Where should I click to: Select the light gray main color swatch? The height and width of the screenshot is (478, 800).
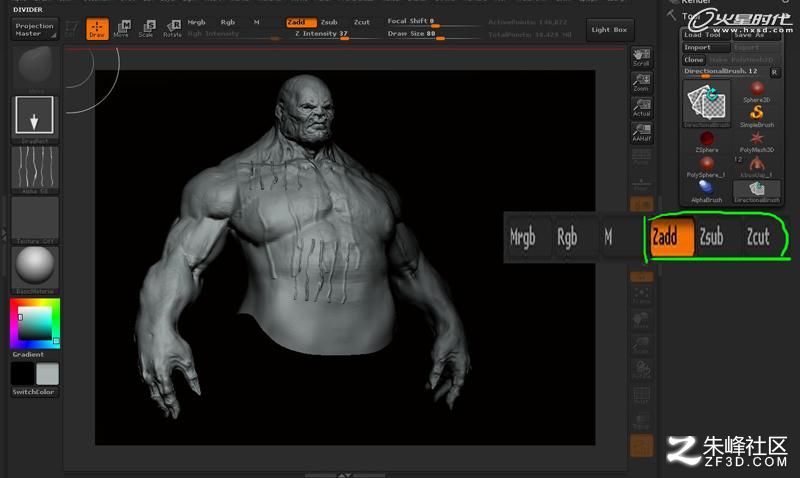(x=47, y=374)
